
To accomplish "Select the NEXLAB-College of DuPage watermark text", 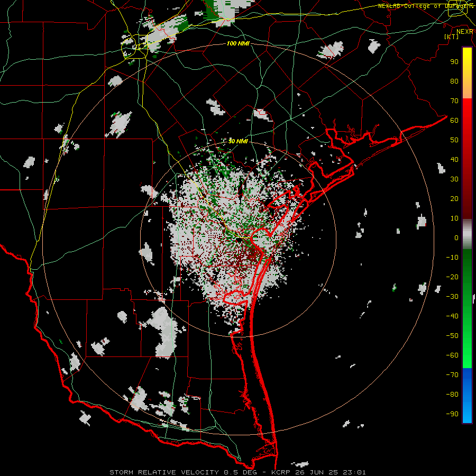I will click(426, 6).
